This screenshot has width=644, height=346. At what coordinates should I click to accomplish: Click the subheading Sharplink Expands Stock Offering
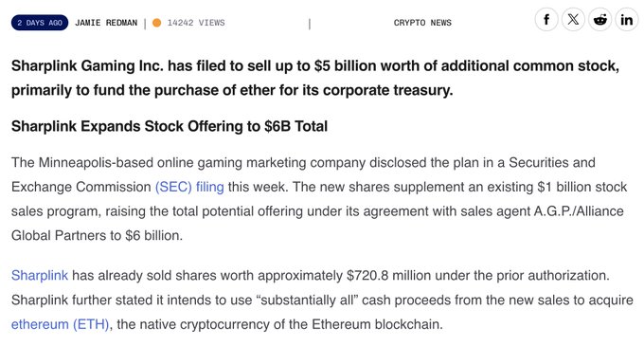[x=170, y=126]
